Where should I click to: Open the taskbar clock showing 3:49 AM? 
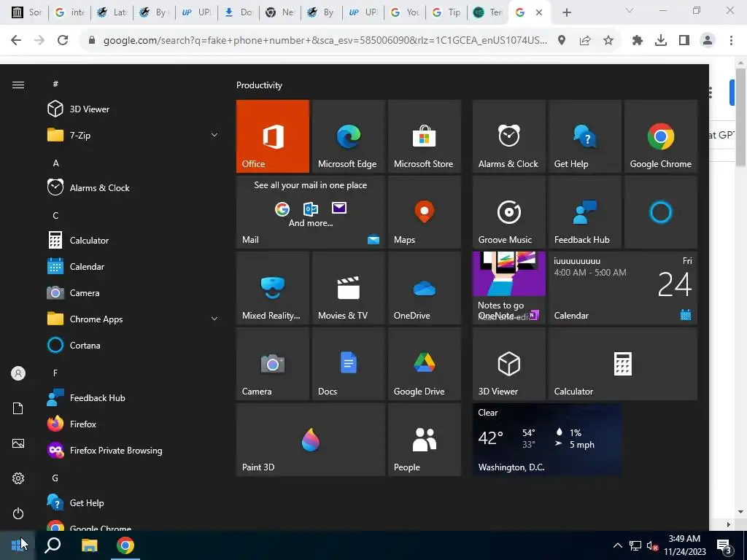[x=684, y=545]
